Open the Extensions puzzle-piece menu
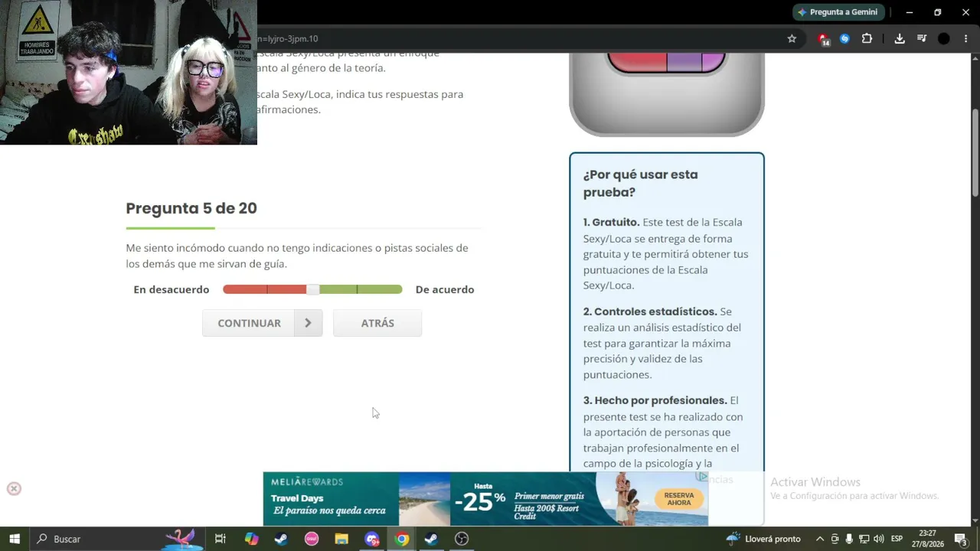The height and width of the screenshot is (551, 980). [867, 38]
